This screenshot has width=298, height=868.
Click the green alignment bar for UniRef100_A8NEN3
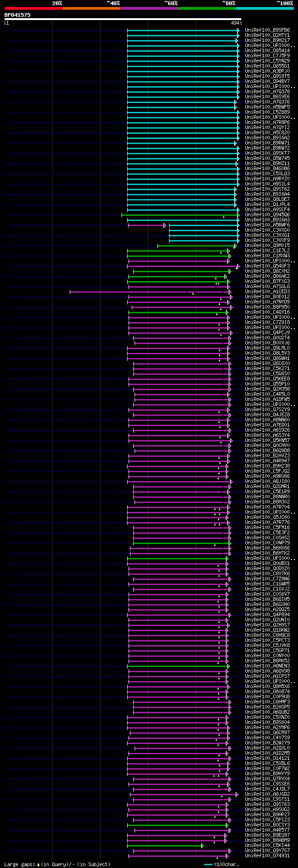(178, 666)
